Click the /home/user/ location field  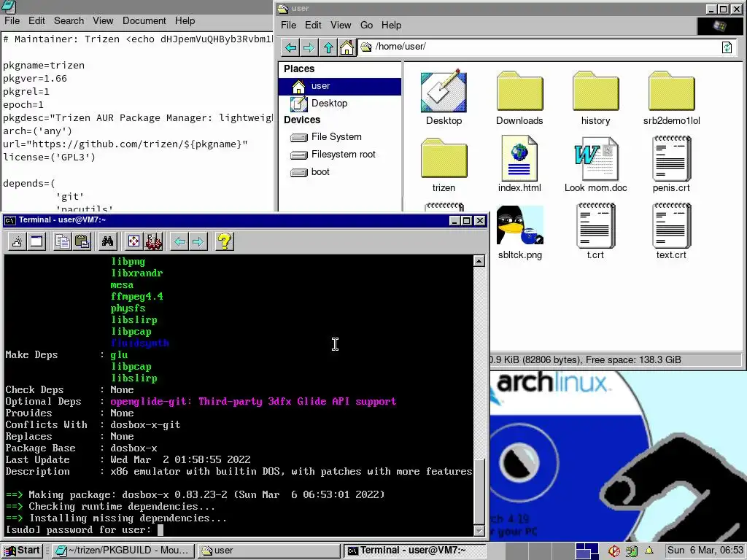coord(547,47)
